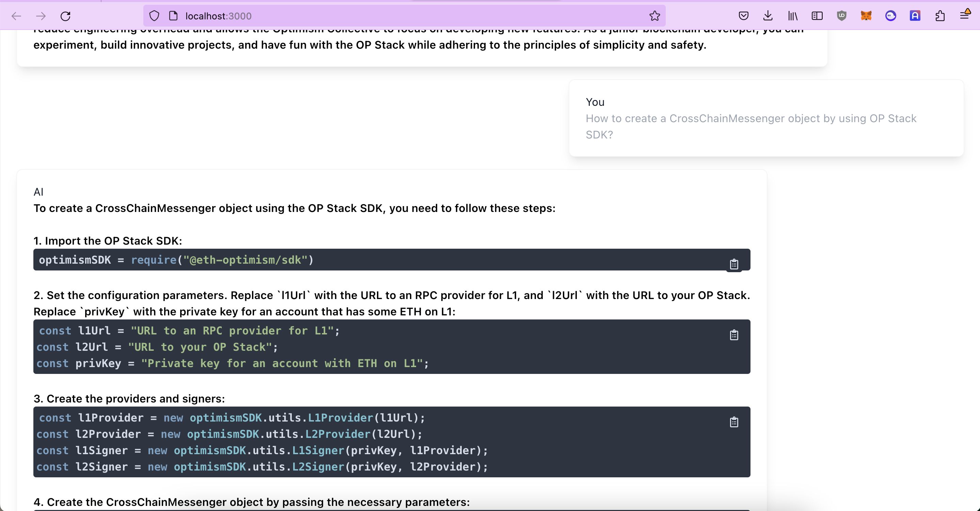Open the uBlock Origin extension
Screen dimensions: 980x511
click(x=841, y=16)
